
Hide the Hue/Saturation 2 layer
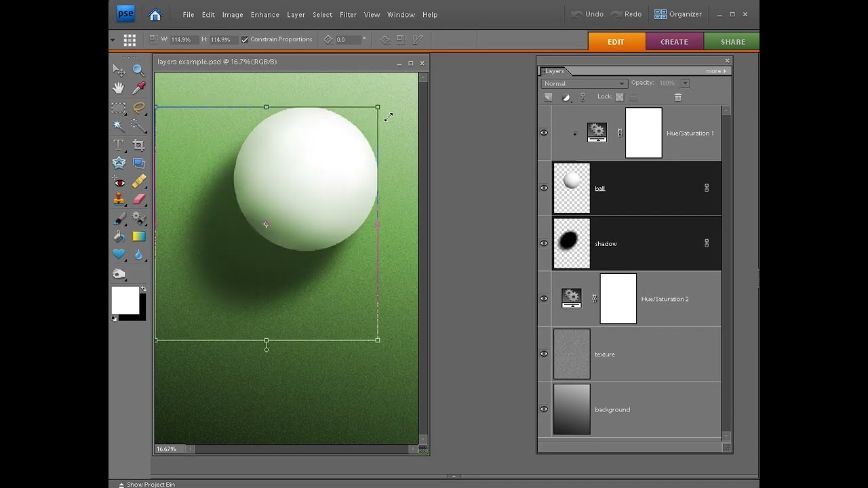pyautogui.click(x=544, y=299)
